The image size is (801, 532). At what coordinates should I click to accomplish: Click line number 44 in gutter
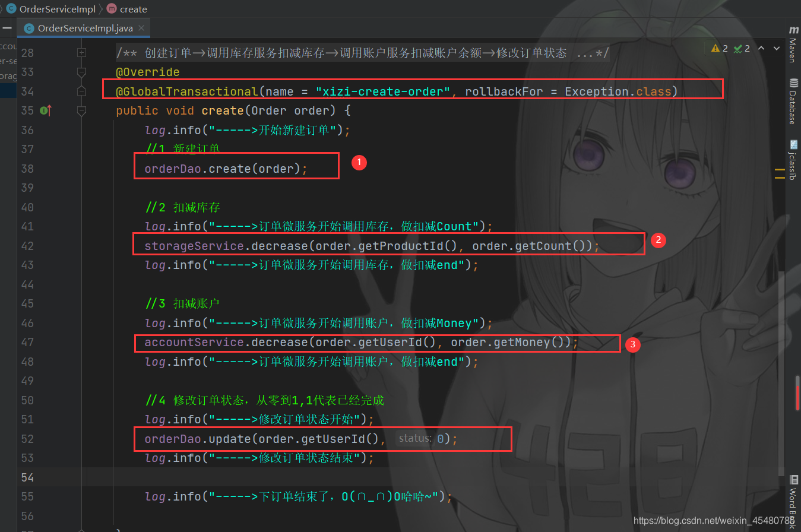(27, 284)
